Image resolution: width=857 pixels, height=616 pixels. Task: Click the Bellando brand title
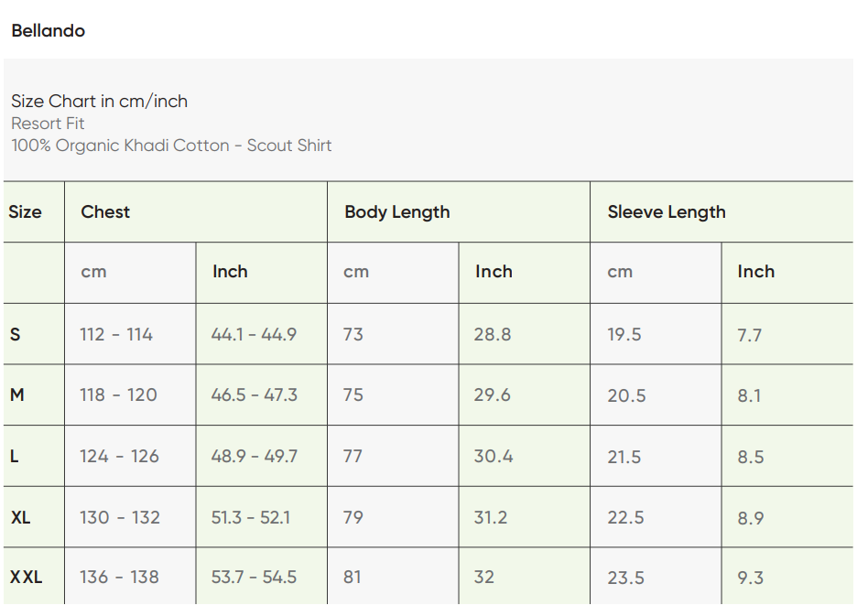coord(49,31)
